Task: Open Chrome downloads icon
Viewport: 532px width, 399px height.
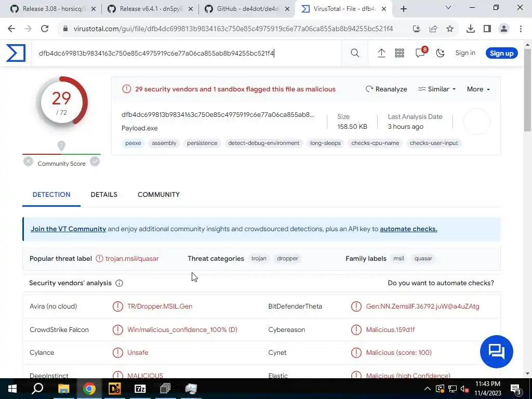Action: 471,29
